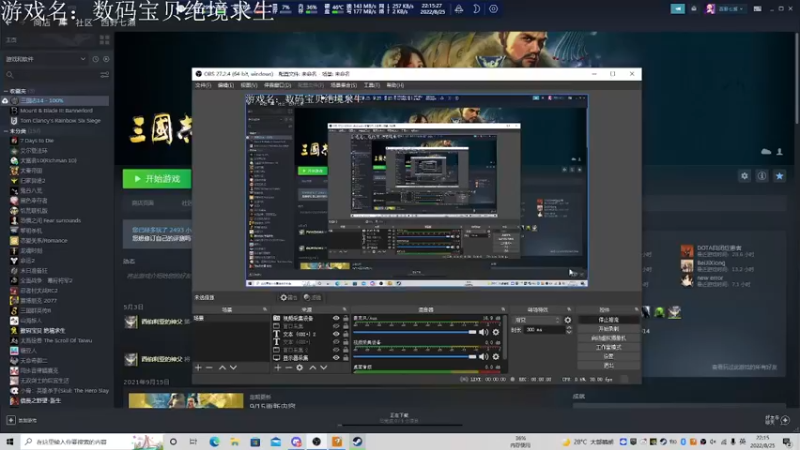Screen dimensions: 800x450
Task: Open the Tools menu in OBS
Action: [371, 85]
